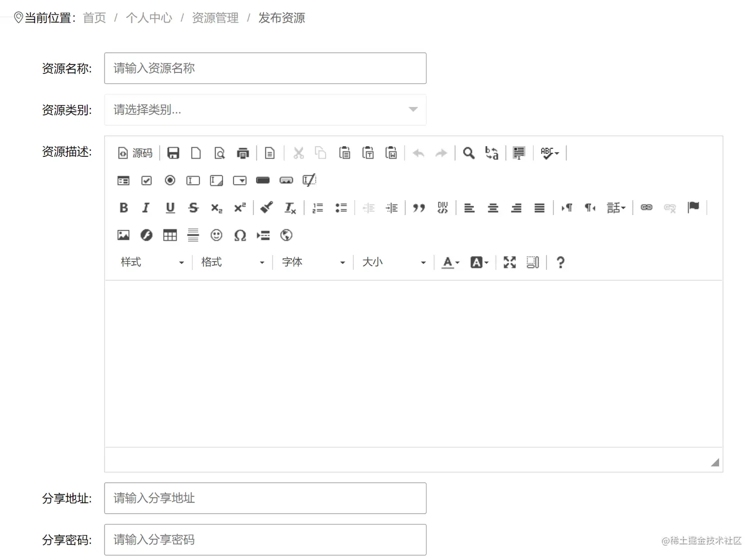Click the Anchor flag icon
The height and width of the screenshot is (560, 756).
693,208
